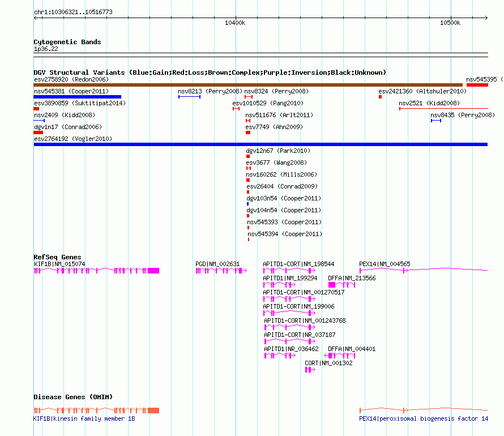Viewport: 504px width, 436px height.
Task: Click the nsv8213 (Perry2008) label
Action: (x=210, y=91)
